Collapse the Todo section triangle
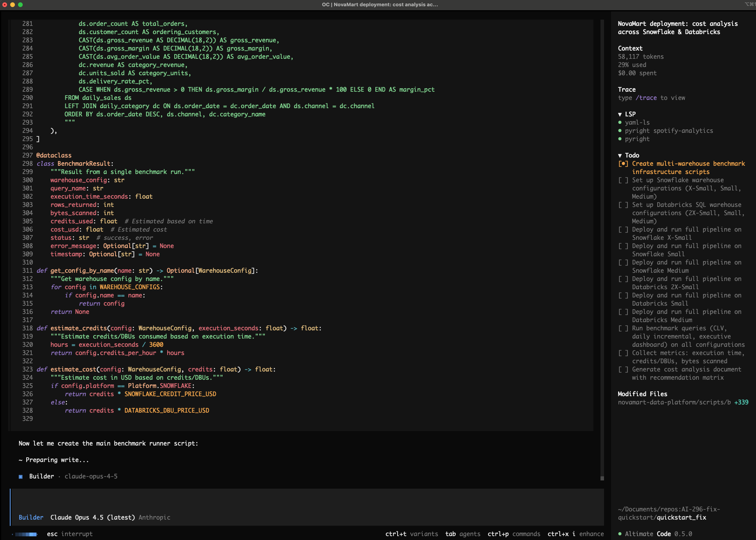This screenshot has width=756, height=540. 620,156
